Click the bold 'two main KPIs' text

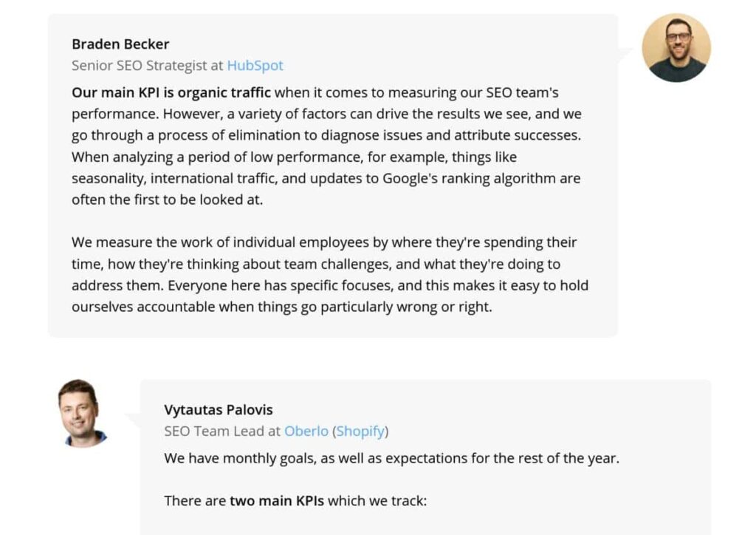tap(277, 500)
